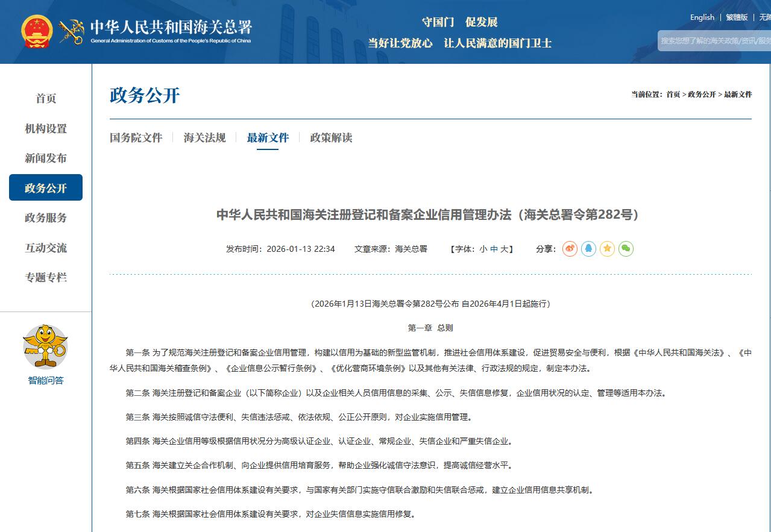Select the 政策解读 tab
Image resolution: width=771 pixels, height=532 pixels.
point(331,138)
